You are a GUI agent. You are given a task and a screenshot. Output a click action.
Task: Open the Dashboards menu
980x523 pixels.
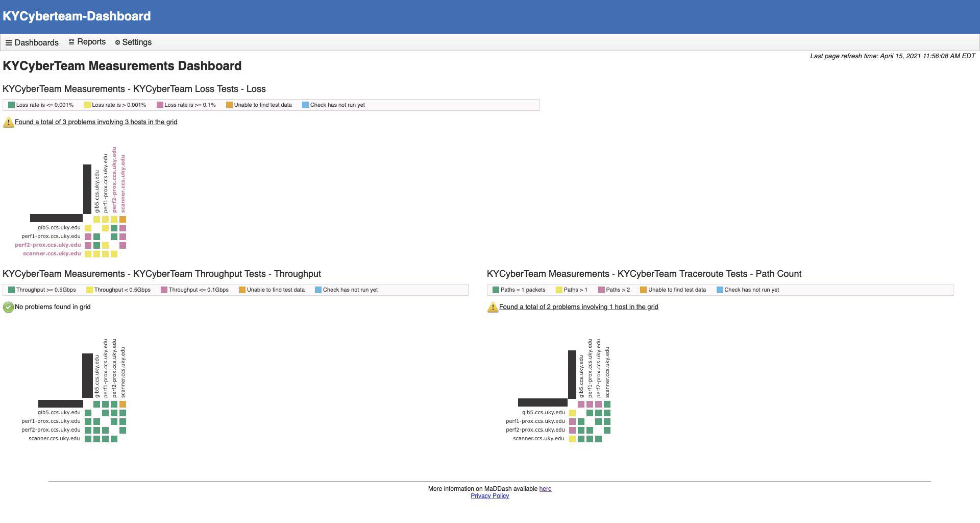[x=32, y=42]
